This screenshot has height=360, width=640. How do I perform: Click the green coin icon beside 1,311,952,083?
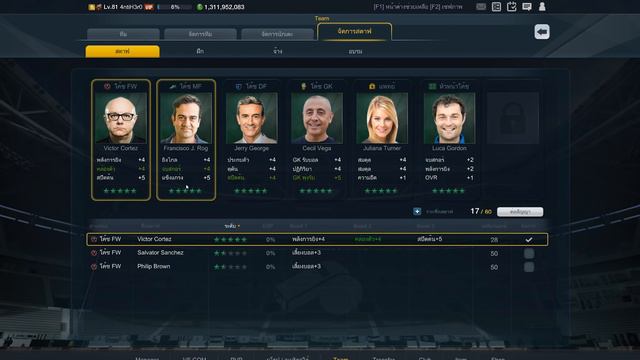200,7
